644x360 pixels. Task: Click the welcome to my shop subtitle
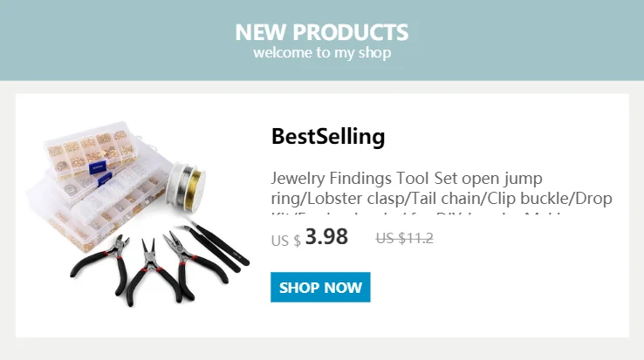coord(322,53)
